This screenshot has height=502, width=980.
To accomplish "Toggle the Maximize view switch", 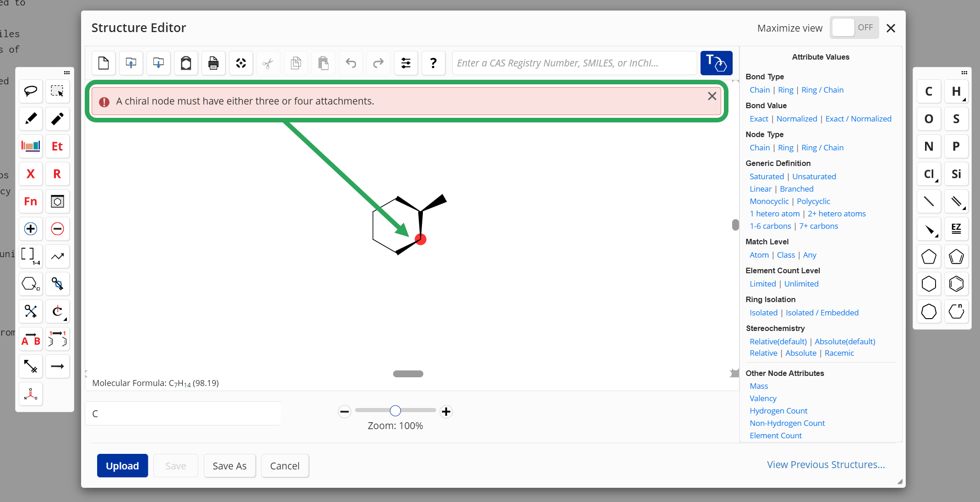I will pyautogui.click(x=854, y=28).
